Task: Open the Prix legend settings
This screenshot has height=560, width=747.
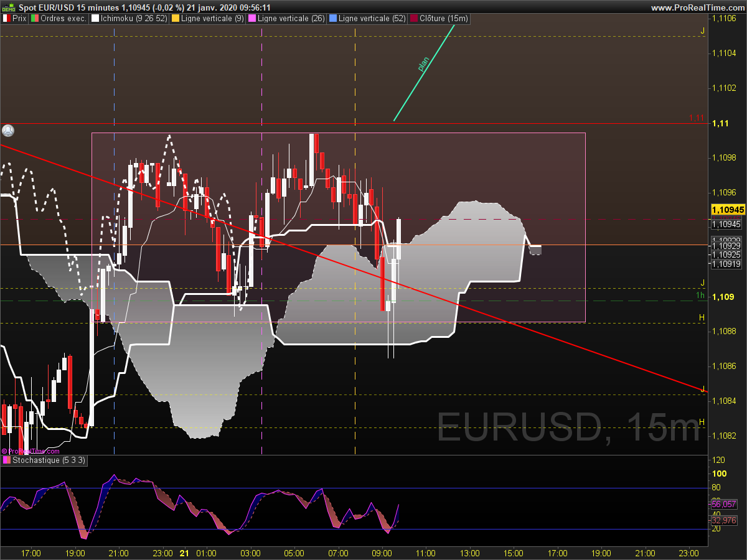Action: (14, 19)
